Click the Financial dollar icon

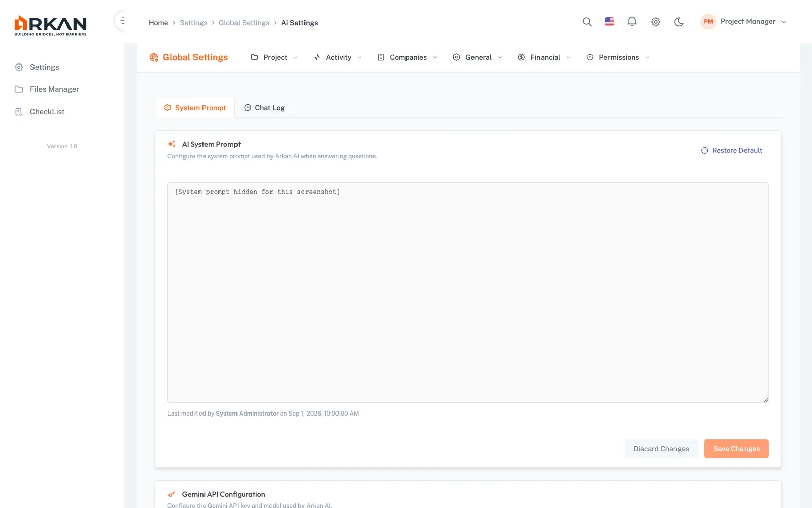click(521, 57)
